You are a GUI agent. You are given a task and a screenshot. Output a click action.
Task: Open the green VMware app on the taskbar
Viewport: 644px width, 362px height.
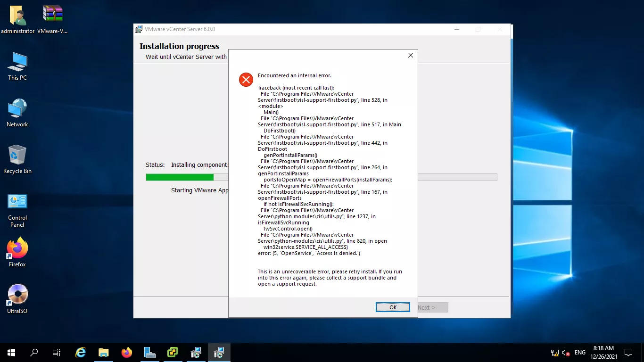pyautogui.click(x=173, y=352)
